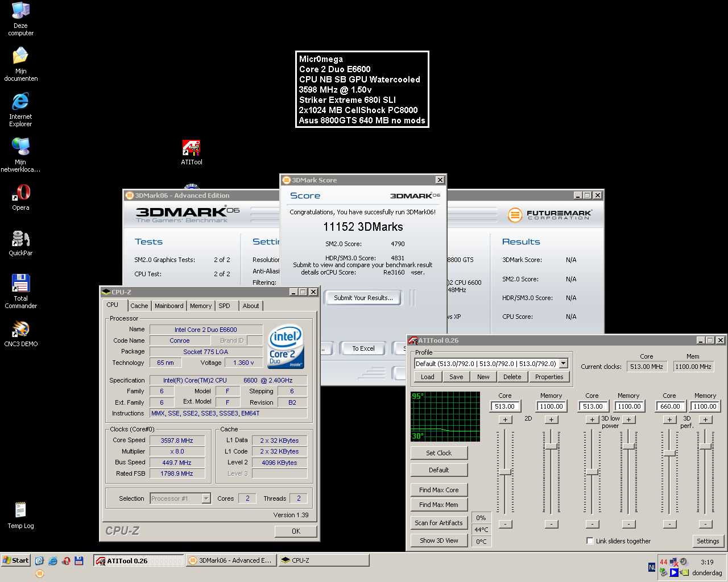Click the Futuremark Corporation logo
Image resolution: width=728 pixels, height=582 pixels.
coord(549,215)
